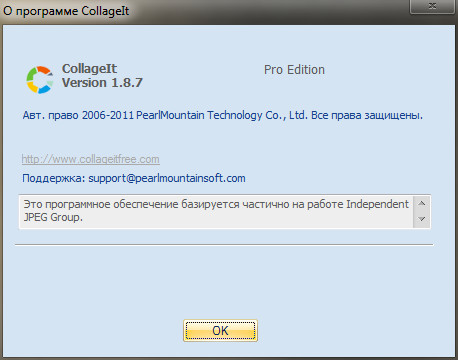The height and width of the screenshot is (360, 458).
Task: Click the scroll down arrow in license box
Action: (x=422, y=219)
